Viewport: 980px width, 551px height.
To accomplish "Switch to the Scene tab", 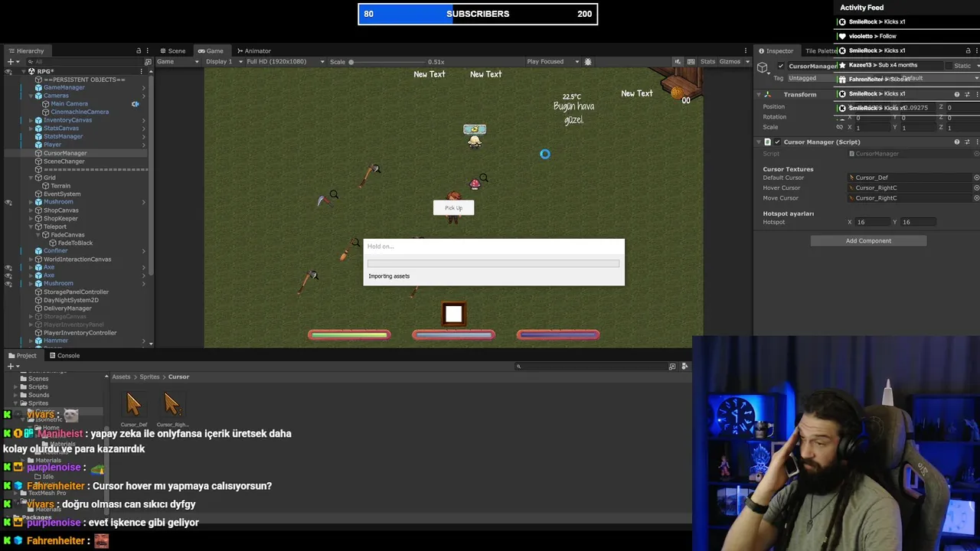I will click(172, 51).
